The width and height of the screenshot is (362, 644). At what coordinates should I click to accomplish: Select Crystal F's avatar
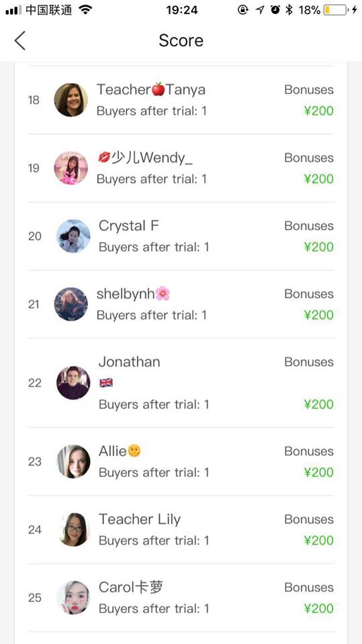pyautogui.click(x=73, y=236)
